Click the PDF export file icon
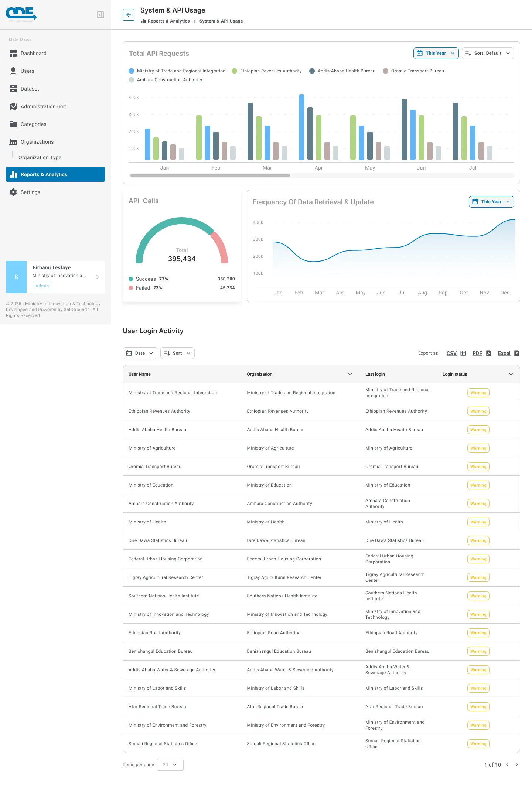532x795 pixels. [489, 353]
